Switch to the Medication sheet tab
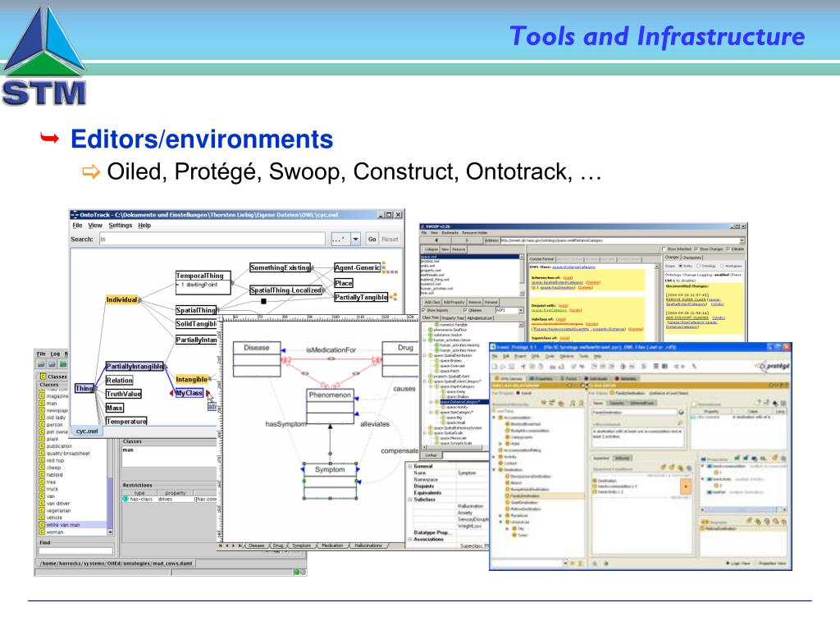 pyautogui.click(x=332, y=546)
